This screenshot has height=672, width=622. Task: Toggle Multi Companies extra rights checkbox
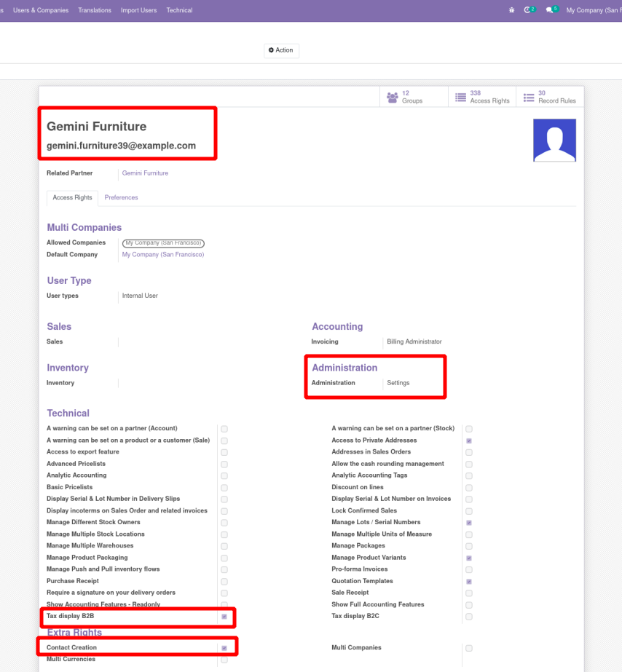click(469, 648)
